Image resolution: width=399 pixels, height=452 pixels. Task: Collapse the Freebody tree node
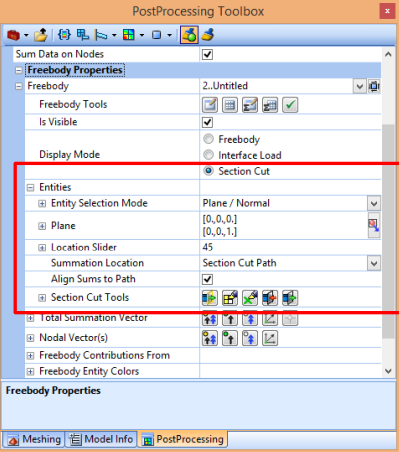click(19, 86)
